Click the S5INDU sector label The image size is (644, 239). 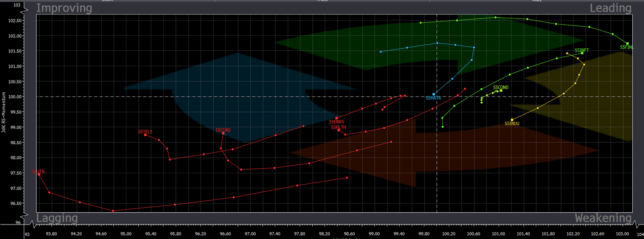(x=512, y=124)
